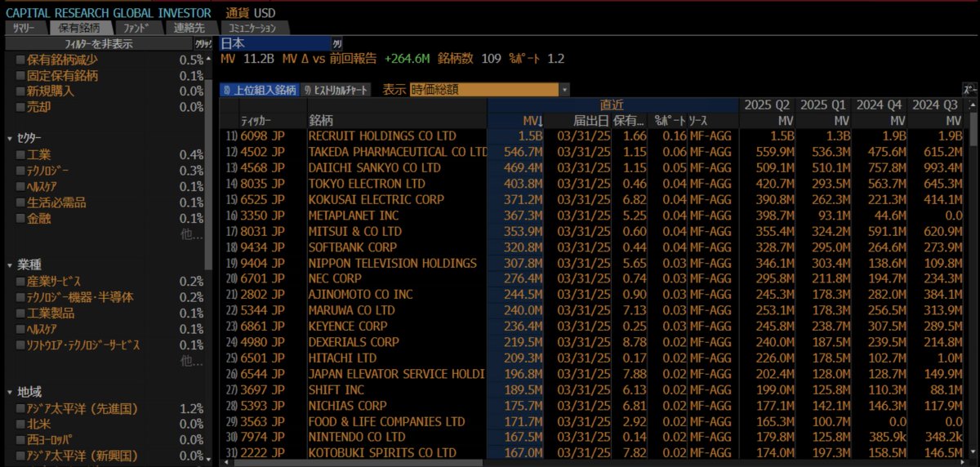Enable the アジア太平洋（新興国） region checkbox
The height and width of the screenshot is (467, 980).
[21, 456]
